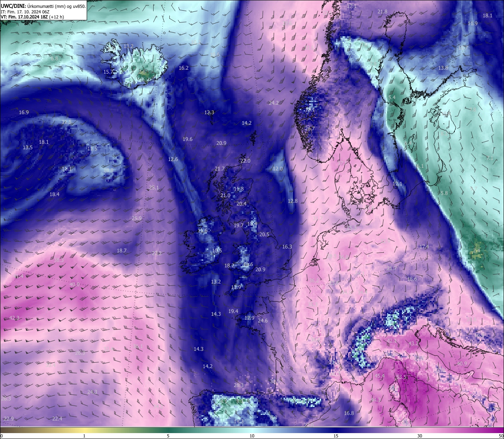Screen dimensions: 504x439
Task: Click the 11.6 value over Northern Ireland
Action: [x=202, y=230]
